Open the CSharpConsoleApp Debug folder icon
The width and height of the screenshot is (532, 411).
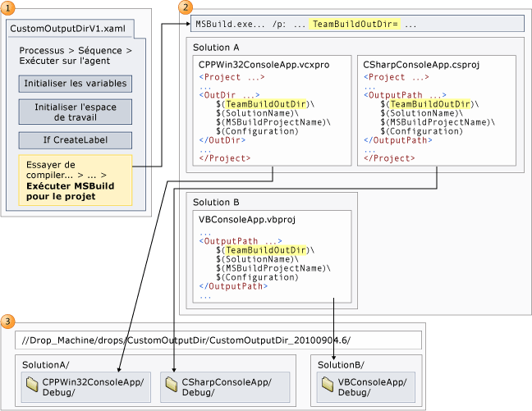pos(172,384)
